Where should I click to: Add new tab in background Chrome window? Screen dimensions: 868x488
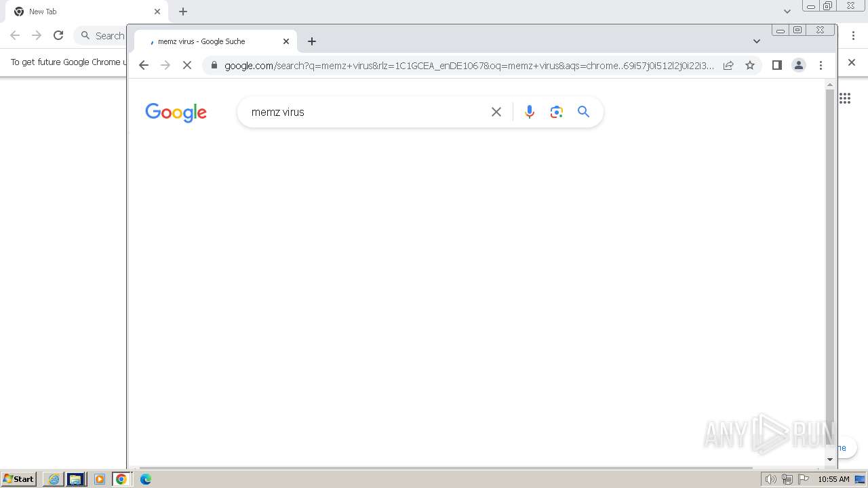(x=183, y=12)
